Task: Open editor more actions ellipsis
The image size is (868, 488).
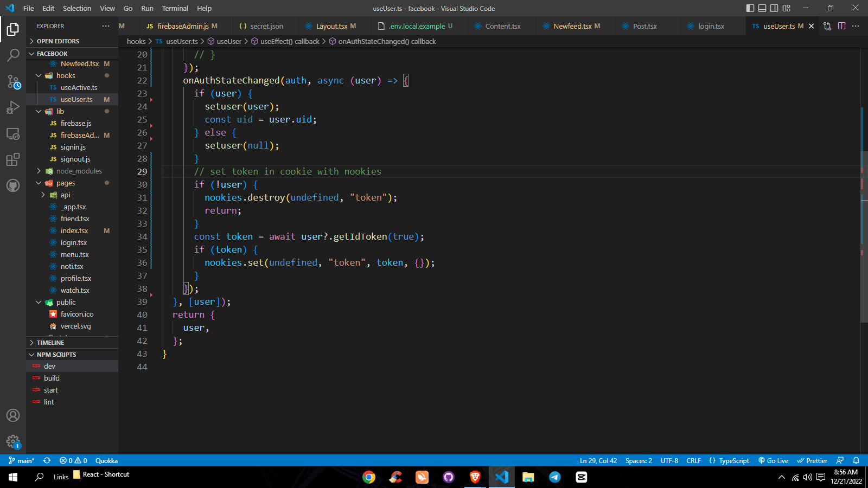Action: (856, 26)
